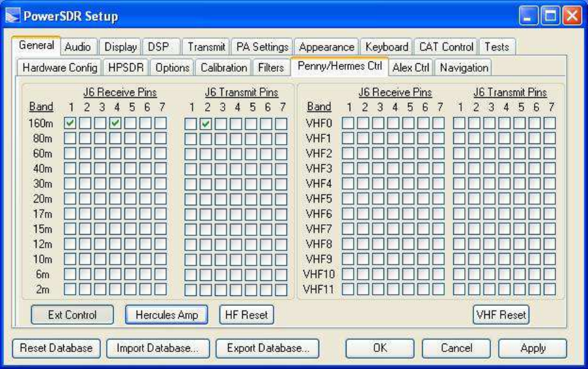Click the Apply button
The height and width of the screenshot is (369, 588).
click(533, 348)
